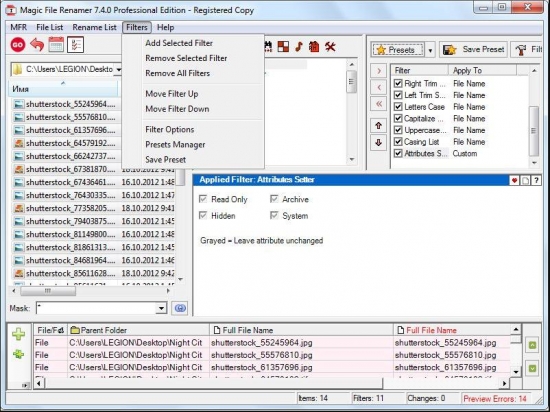Click the file list horizontal scrollbar thumb
550x412 pixels.
(x=48, y=291)
